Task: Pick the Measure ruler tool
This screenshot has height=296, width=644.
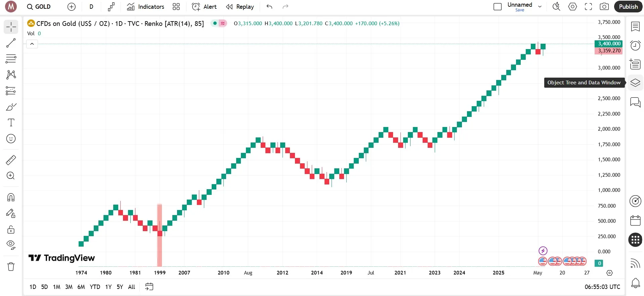Action: (11, 160)
